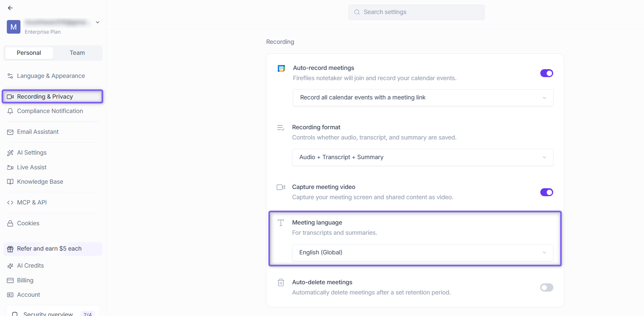Click the Compliance Notification bell icon
Screen dimensions: 644x316
[10, 111]
